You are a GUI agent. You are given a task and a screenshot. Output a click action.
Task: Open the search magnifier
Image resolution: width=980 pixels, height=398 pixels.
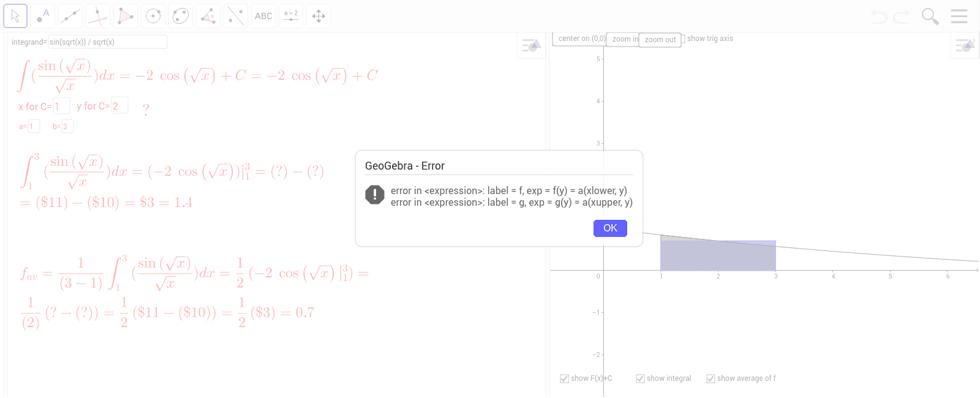click(930, 17)
